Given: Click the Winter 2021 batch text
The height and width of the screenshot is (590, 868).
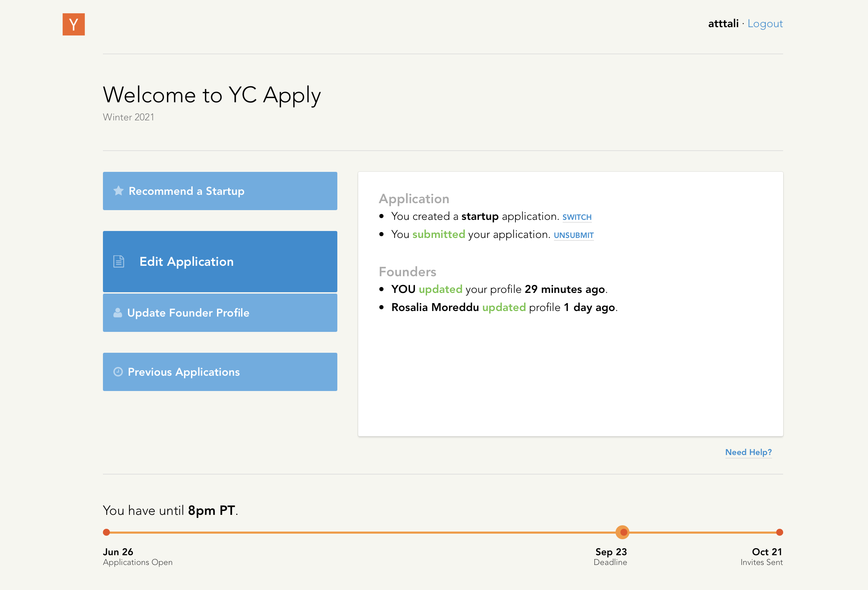Looking at the screenshot, I should (x=128, y=117).
